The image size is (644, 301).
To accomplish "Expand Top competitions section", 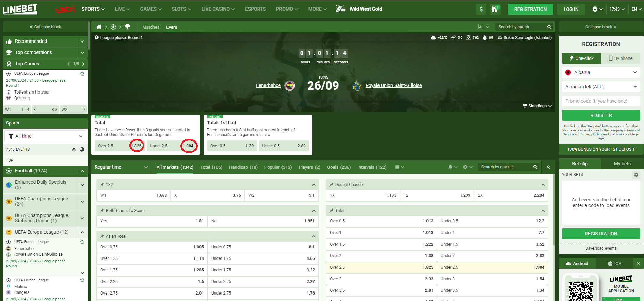I will (82, 52).
